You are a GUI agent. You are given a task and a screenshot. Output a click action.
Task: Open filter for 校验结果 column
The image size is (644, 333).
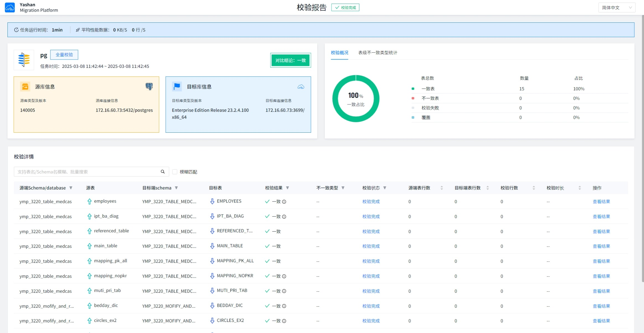coord(288,188)
